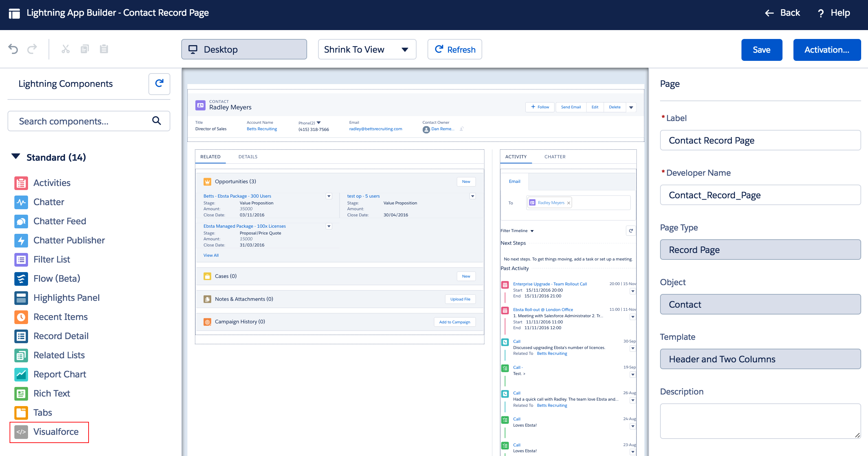Screen dimensions: 868x456
Task: Click the Flow (Beta) component icon
Action: (21, 279)
